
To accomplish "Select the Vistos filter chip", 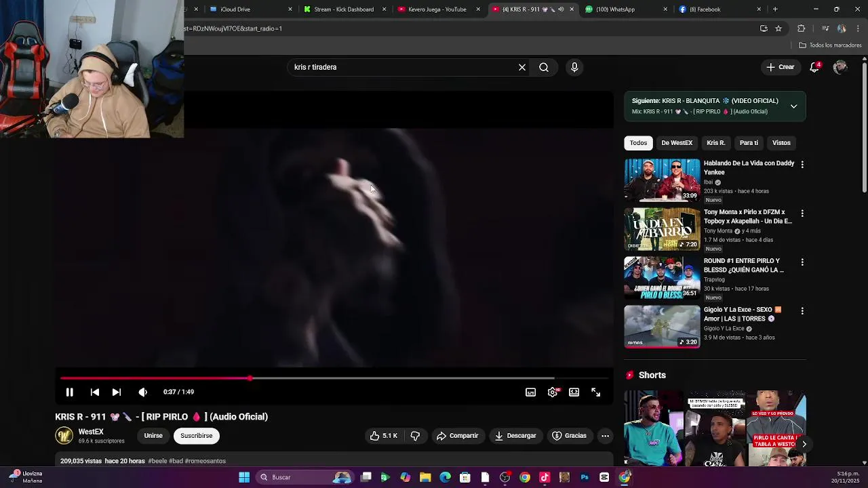I will (781, 143).
